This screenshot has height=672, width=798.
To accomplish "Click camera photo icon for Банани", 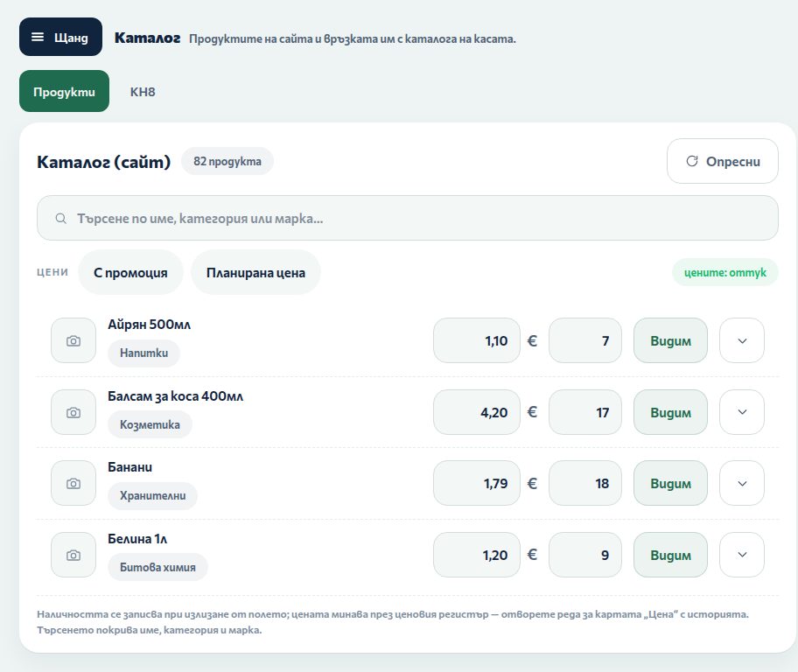I will pos(73,483).
